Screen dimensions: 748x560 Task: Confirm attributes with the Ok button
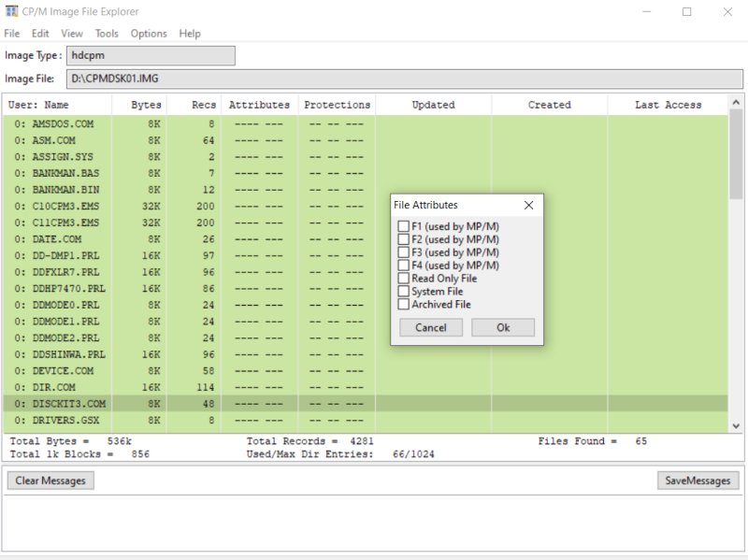[503, 328]
